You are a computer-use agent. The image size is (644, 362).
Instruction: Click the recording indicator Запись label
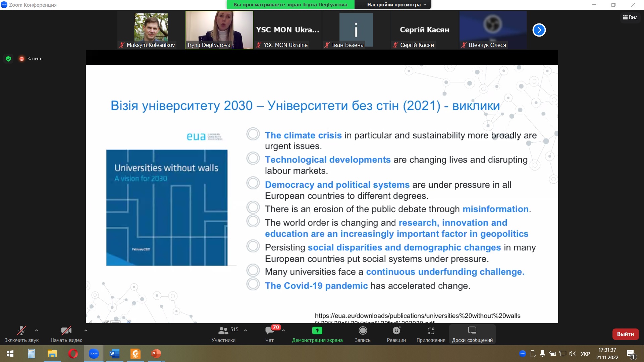click(35, 59)
